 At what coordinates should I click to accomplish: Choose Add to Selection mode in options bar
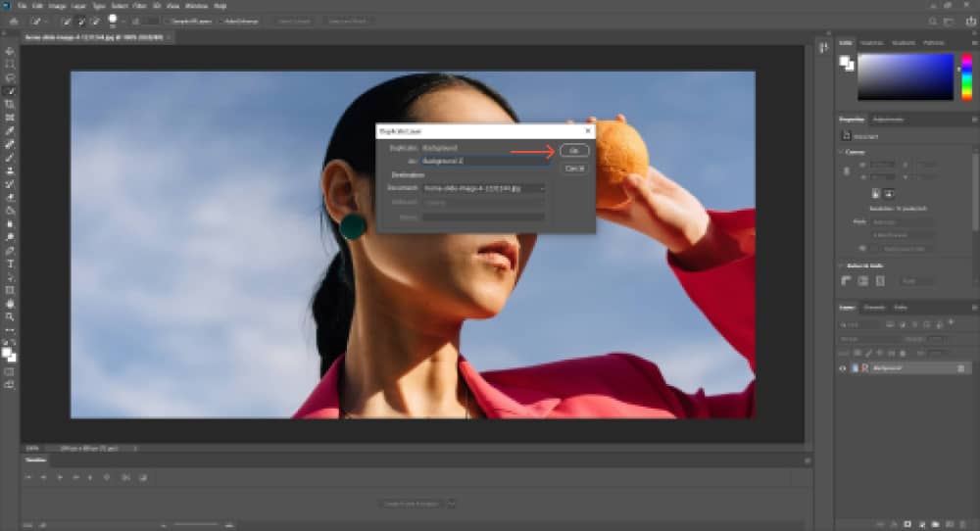pyautogui.click(x=81, y=22)
